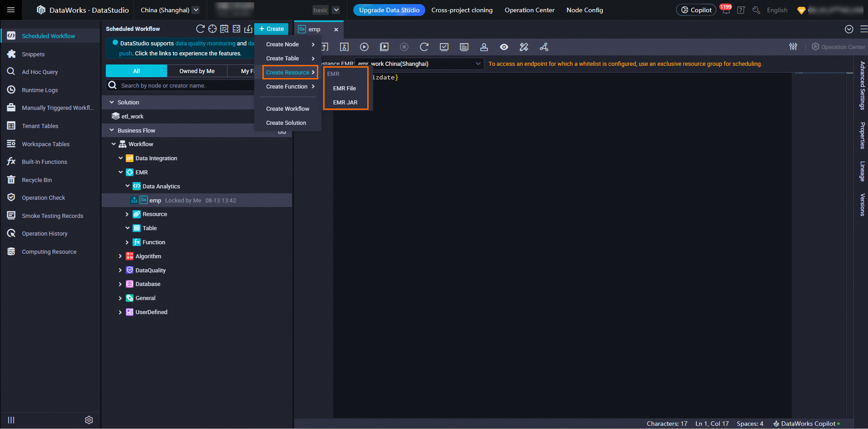Click the eye preview icon in the toolbar
The height and width of the screenshot is (429, 868).
(x=504, y=47)
